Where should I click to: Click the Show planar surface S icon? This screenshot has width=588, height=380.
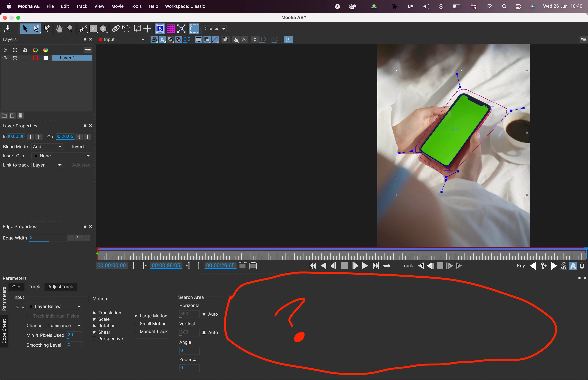coord(160,29)
